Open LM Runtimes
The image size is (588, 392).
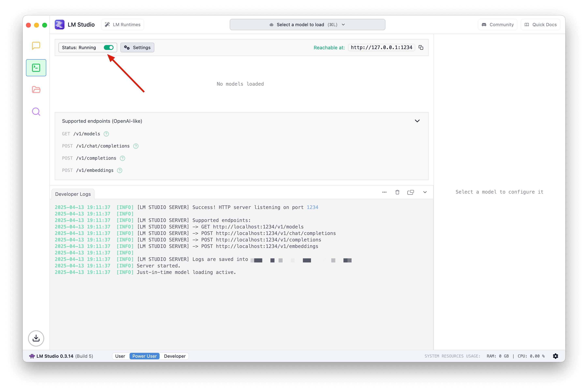[122, 25]
